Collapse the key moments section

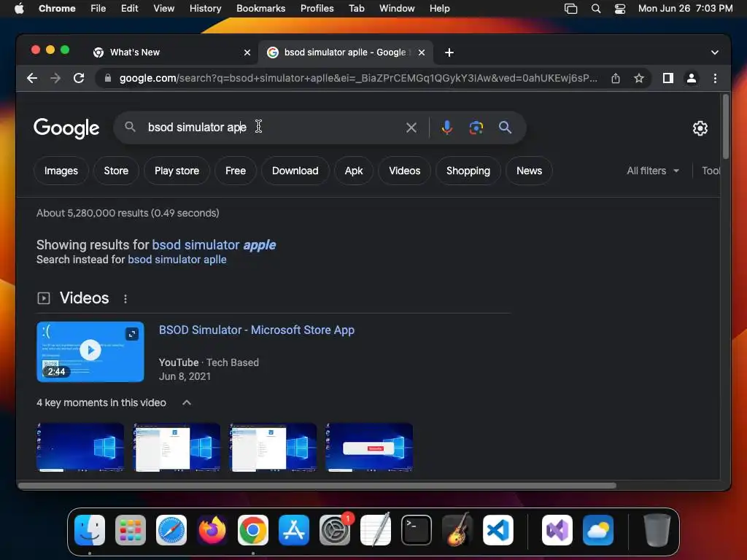[x=187, y=402]
